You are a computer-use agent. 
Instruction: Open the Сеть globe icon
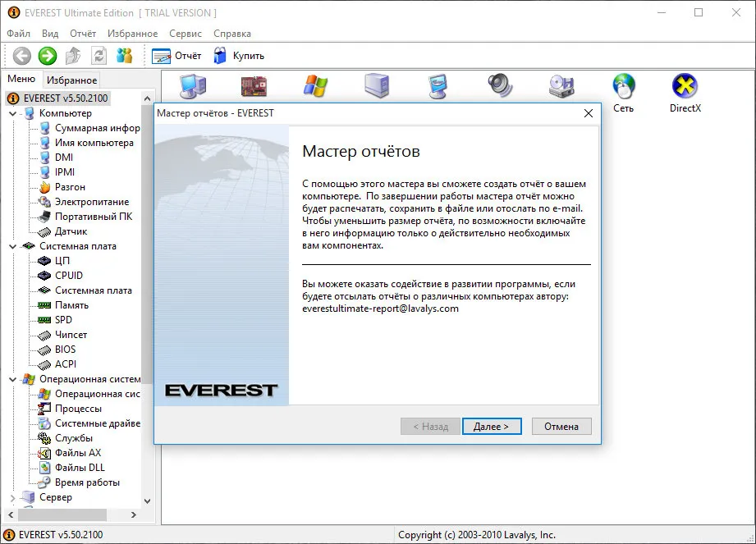623,93
